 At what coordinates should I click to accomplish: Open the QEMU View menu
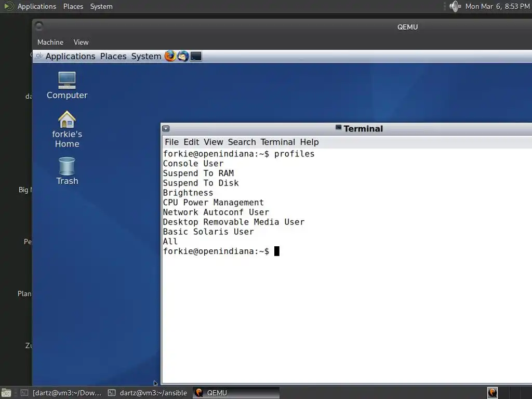click(81, 43)
